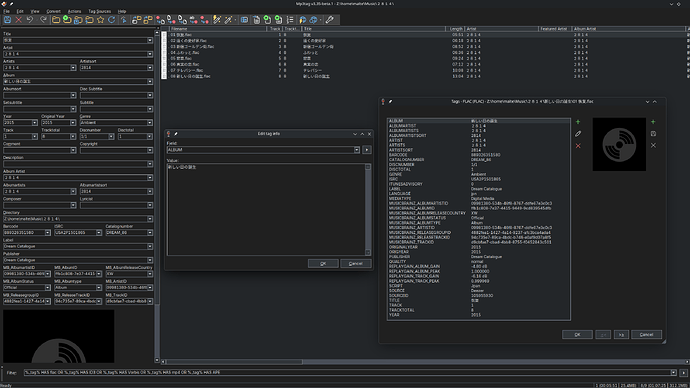Click the red Remove tag icon in toolbar
The image size is (690, 388).
(18, 20)
